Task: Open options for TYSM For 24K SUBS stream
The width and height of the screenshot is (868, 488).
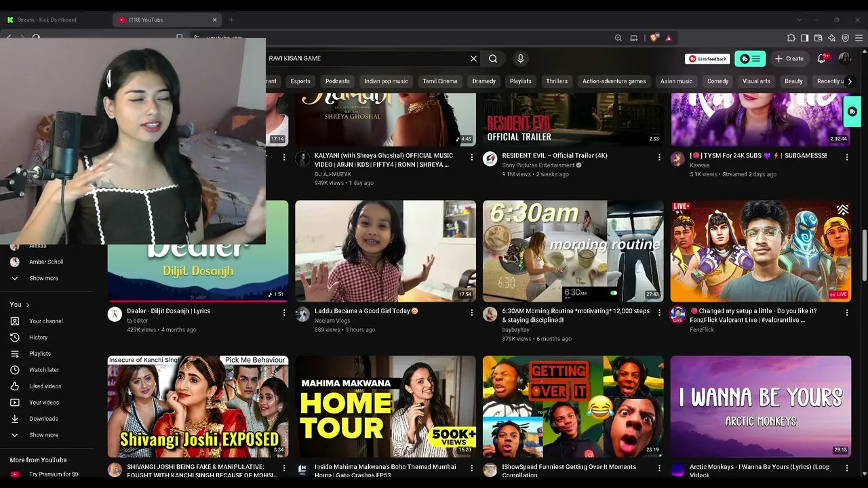Action: (x=846, y=157)
